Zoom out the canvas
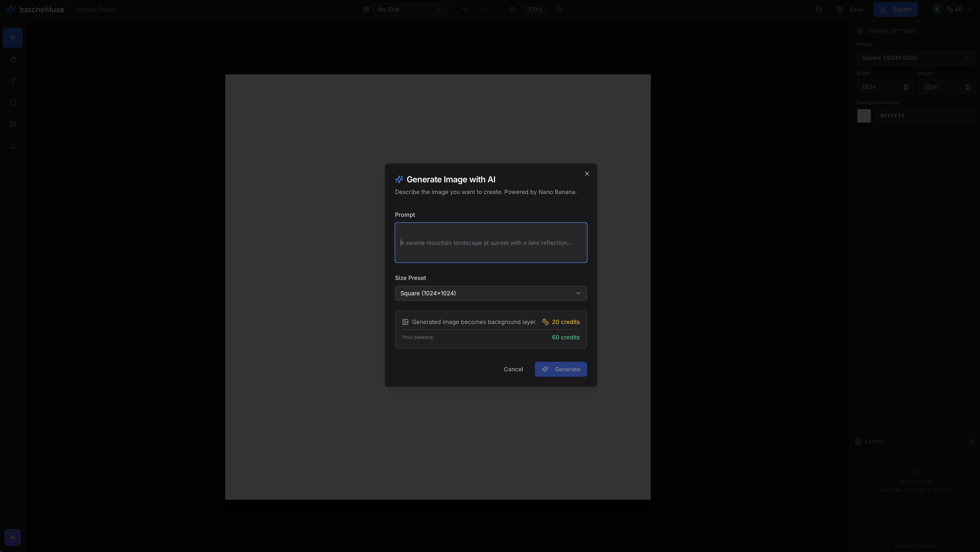 point(512,10)
